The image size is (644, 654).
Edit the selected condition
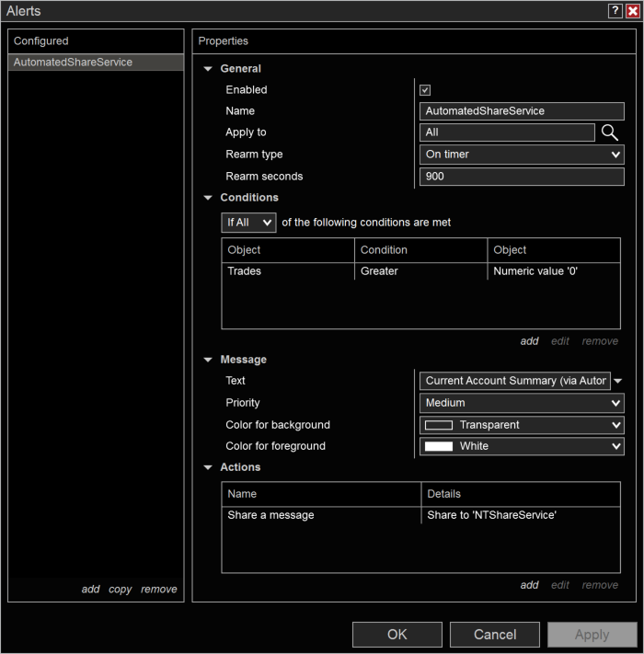[x=560, y=341]
